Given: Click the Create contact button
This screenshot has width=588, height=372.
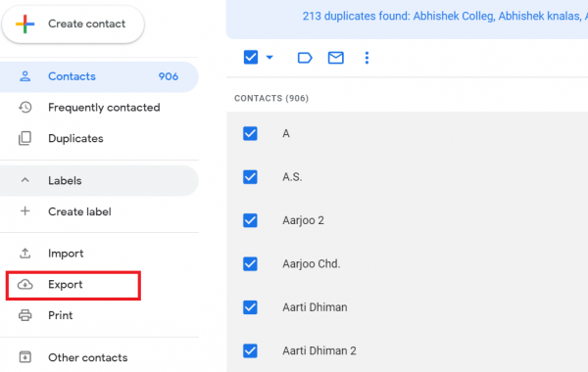Looking at the screenshot, I should tap(73, 23).
